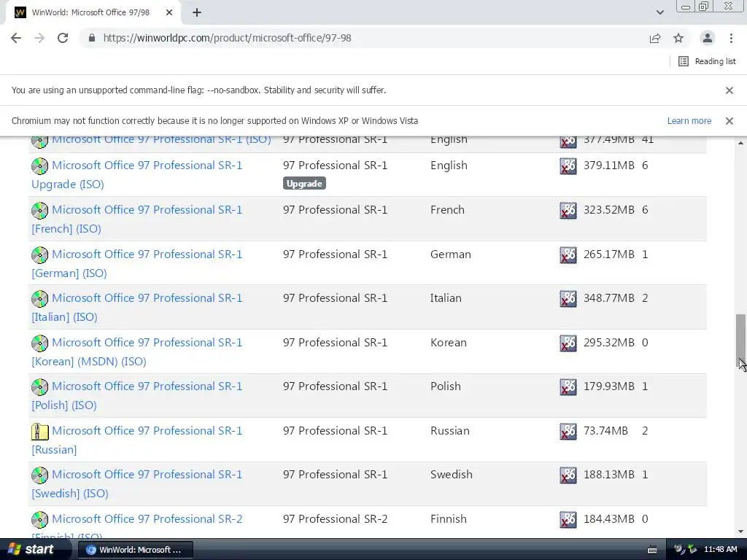Open Office 97 Professional SR-1 Upgrade (ISO)
Image resolution: width=747 pixels, height=560 pixels.
click(136, 175)
